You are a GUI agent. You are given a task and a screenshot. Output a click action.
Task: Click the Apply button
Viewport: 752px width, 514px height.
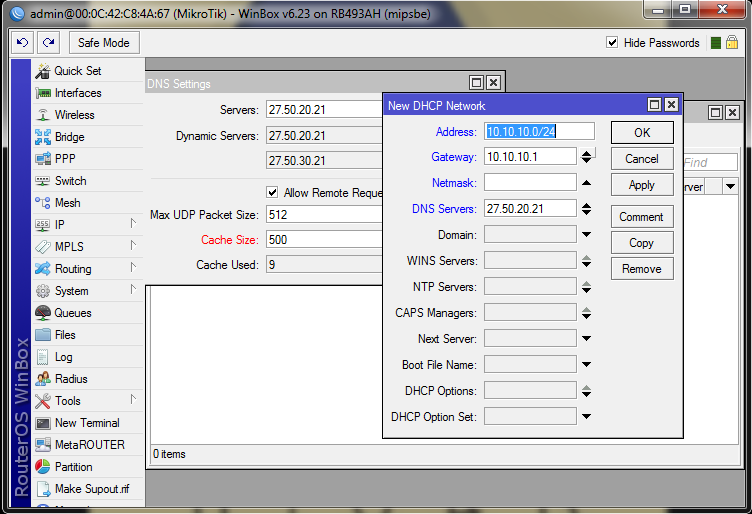pyautogui.click(x=642, y=185)
